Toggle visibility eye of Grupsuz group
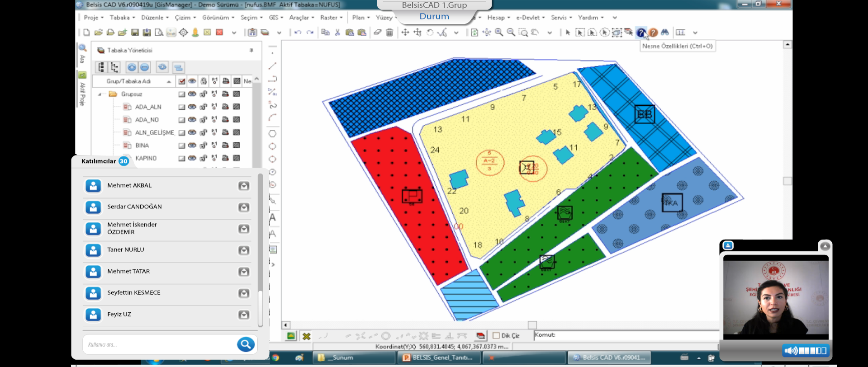This screenshot has width=868, height=367. pos(192,94)
